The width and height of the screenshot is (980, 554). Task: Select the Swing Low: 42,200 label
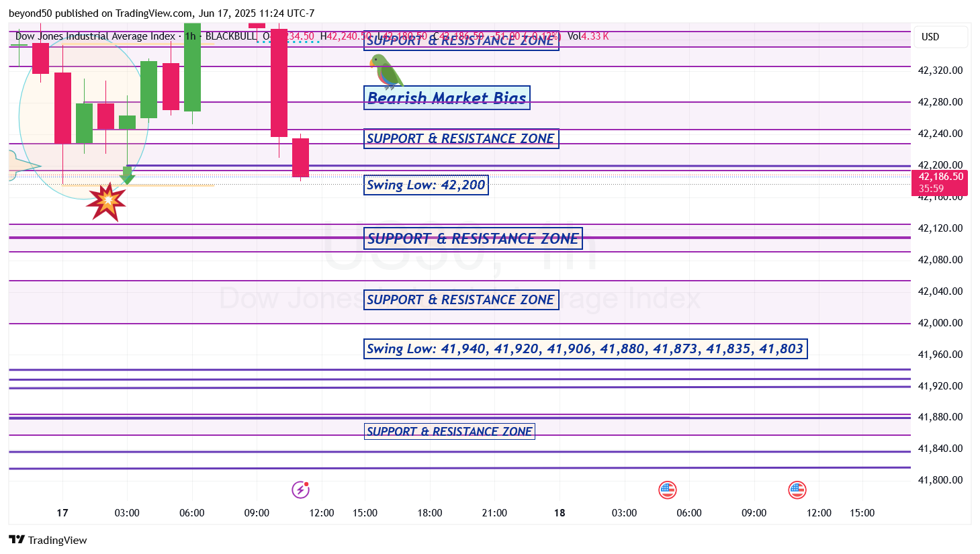426,185
